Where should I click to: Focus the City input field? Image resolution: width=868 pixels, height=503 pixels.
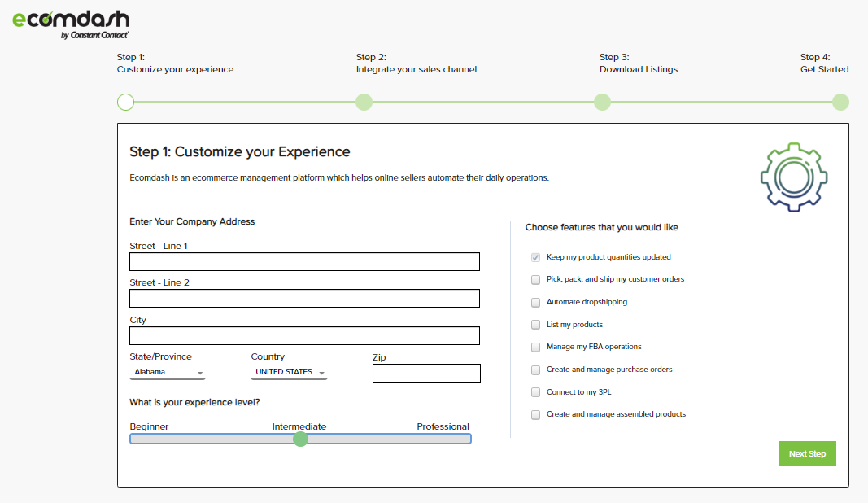(304, 335)
